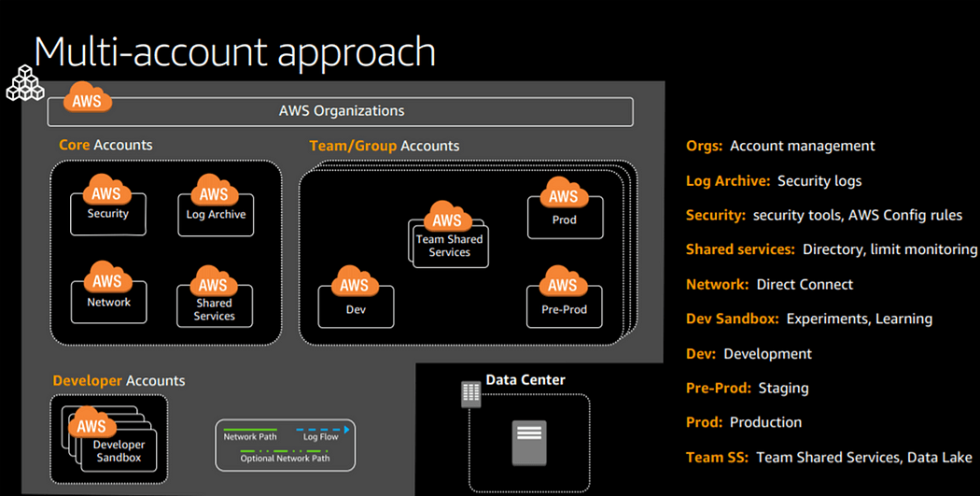Select the Shared Services AWS cloud icon
The image size is (980, 496).
click(213, 283)
